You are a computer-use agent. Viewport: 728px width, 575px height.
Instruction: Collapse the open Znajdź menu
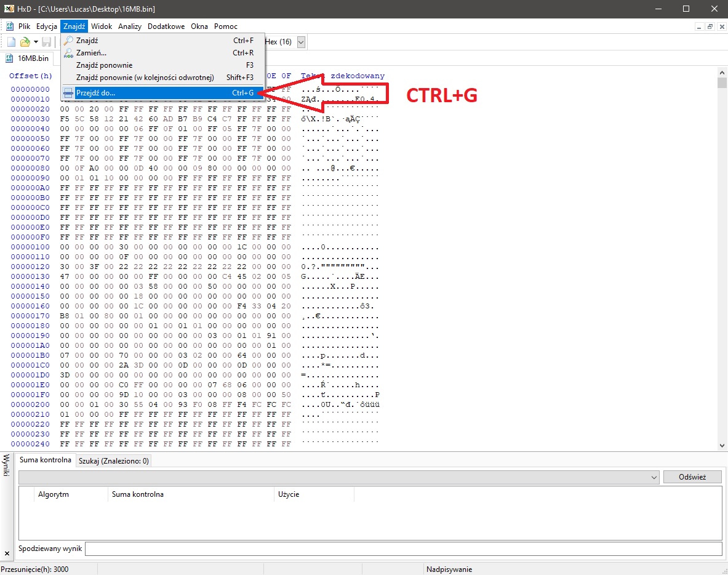[74, 26]
